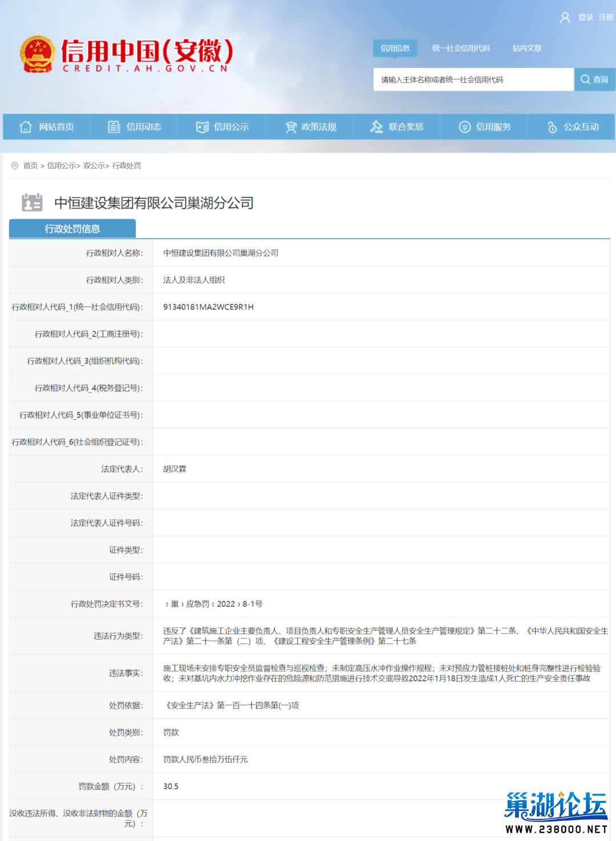
Task: Click the 政策法规 graduate icon
Action: [x=291, y=127]
